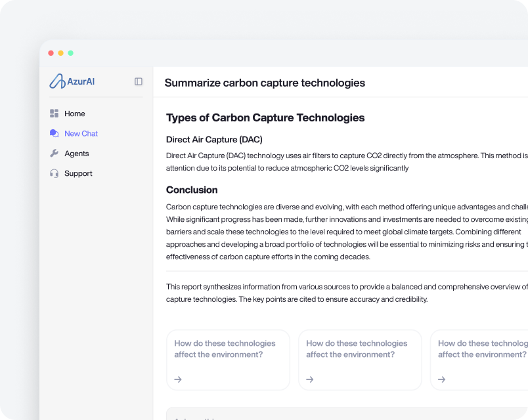Viewport: 528px width, 420px height.
Task: Open the Home menu item
Action: [x=75, y=114]
